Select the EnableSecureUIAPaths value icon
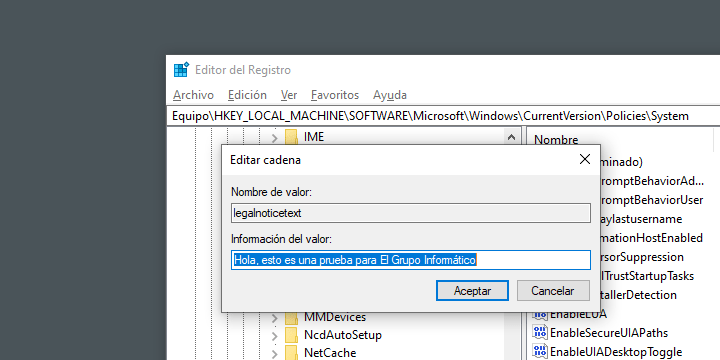Viewport: 720px width, 360px height. pyautogui.click(x=540, y=332)
